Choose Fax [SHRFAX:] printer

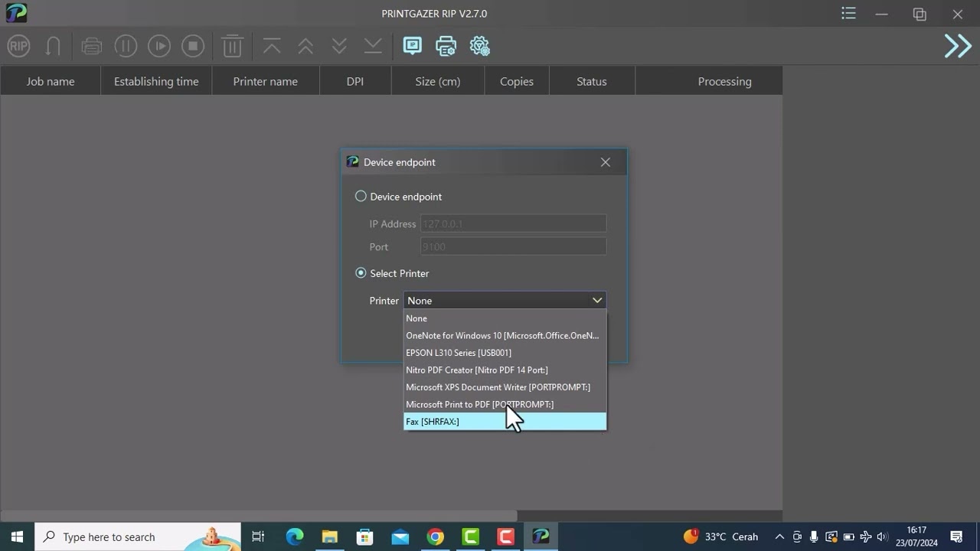[505, 422]
